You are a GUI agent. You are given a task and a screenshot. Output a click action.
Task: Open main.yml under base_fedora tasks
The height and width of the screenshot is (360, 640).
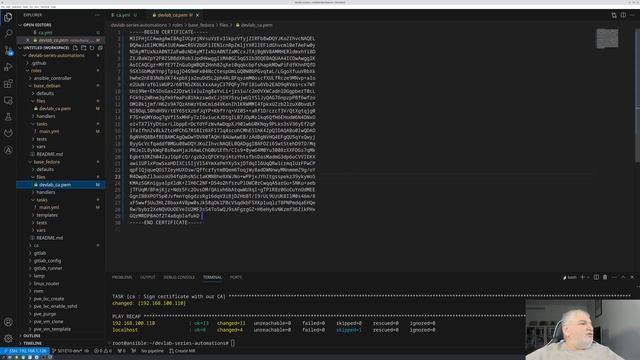[60, 207]
